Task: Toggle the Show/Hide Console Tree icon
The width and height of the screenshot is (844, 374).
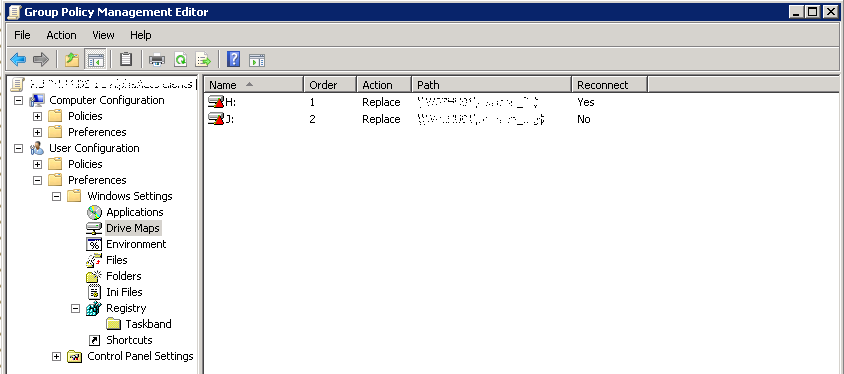Action: click(x=95, y=60)
